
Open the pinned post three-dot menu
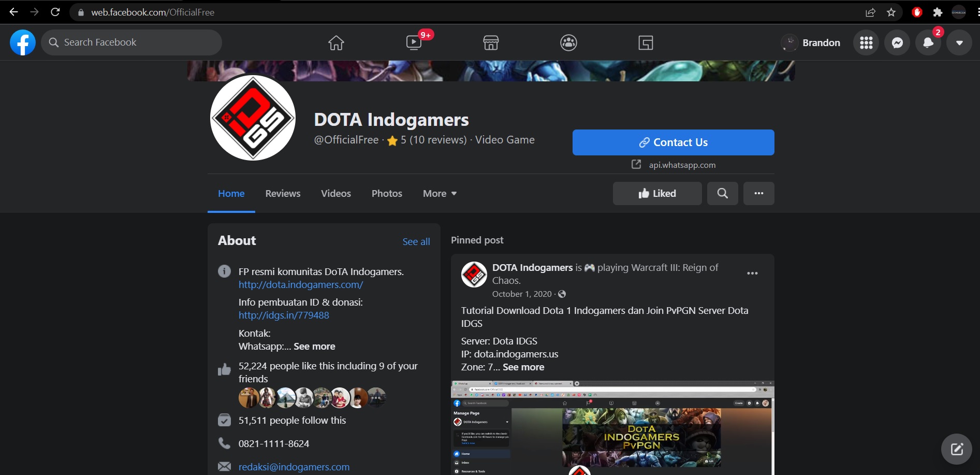(x=752, y=273)
